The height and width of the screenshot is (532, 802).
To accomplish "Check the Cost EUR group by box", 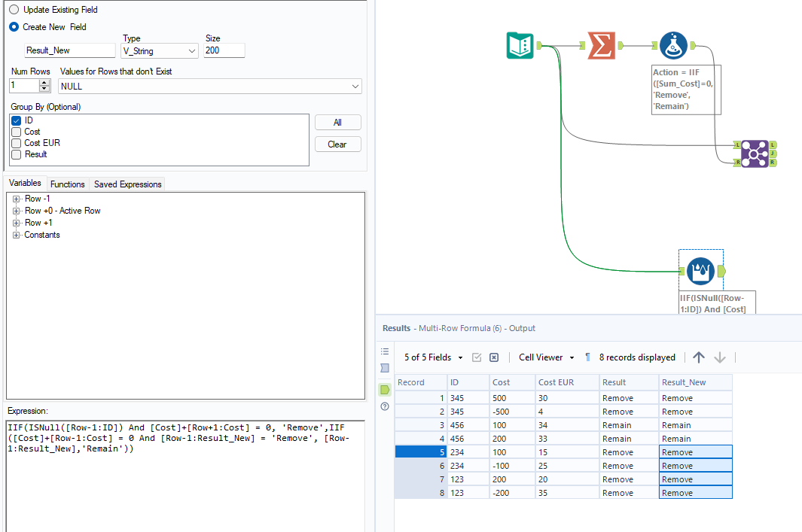I will [16, 143].
